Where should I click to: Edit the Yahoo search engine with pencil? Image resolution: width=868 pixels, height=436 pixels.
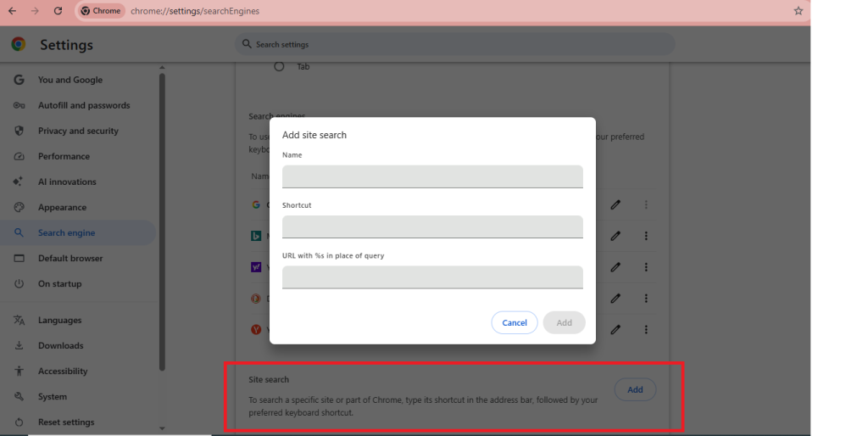point(615,267)
